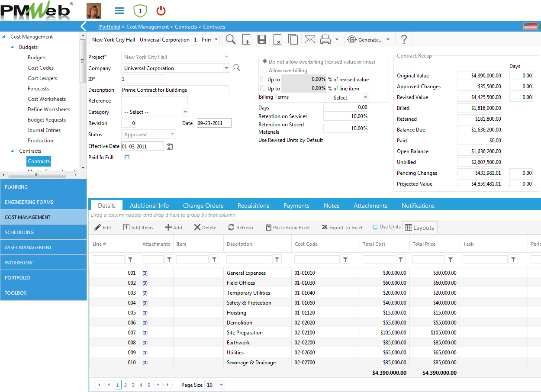Click the Portfolio breadcrumb link
Image resolution: width=541 pixels, height=392 pixels.
click(x=109, y=27)
